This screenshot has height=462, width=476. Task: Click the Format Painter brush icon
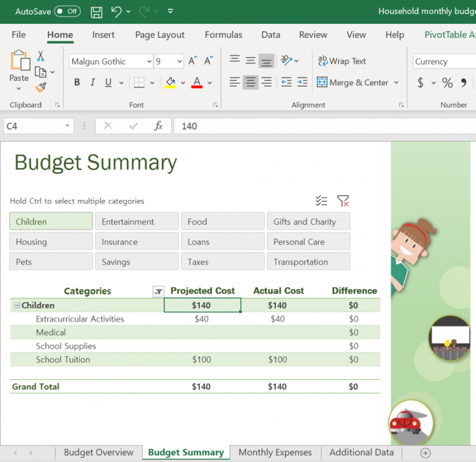pos(41,87)
